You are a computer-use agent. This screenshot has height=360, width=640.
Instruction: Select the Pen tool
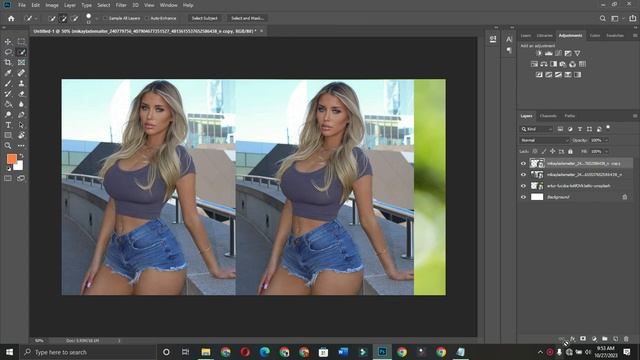point(21,115)
